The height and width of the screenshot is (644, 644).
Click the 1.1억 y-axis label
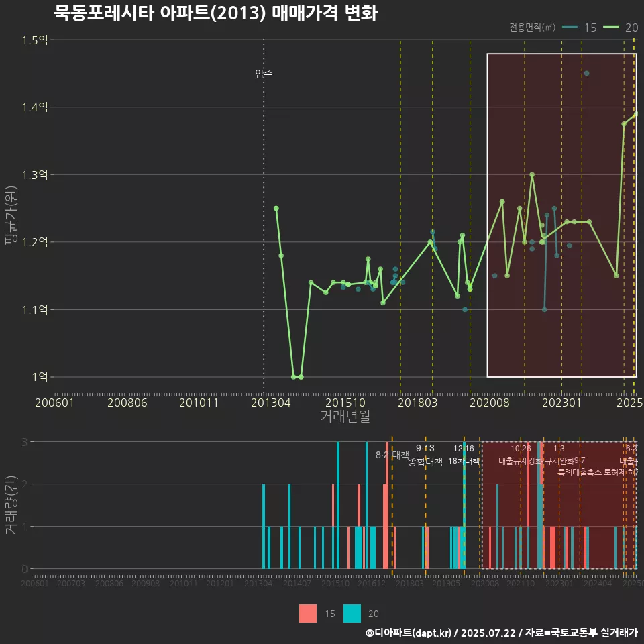(35, 309)
